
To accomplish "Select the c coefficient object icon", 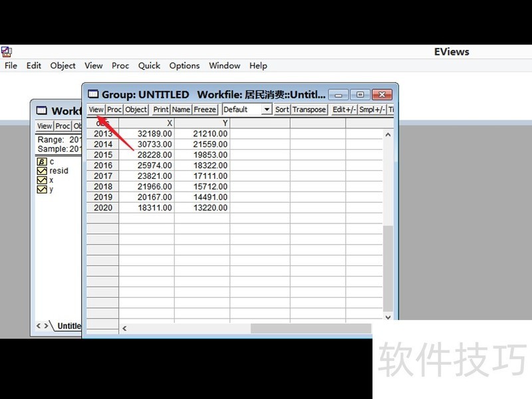I will pyautogui.click(x=42, y=162).
